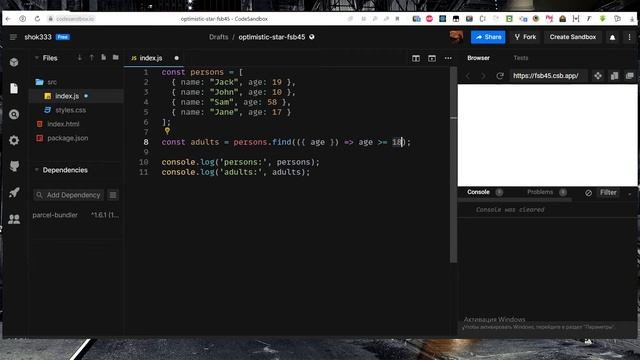Create new directory in Files header

click(x=116, y=58)
